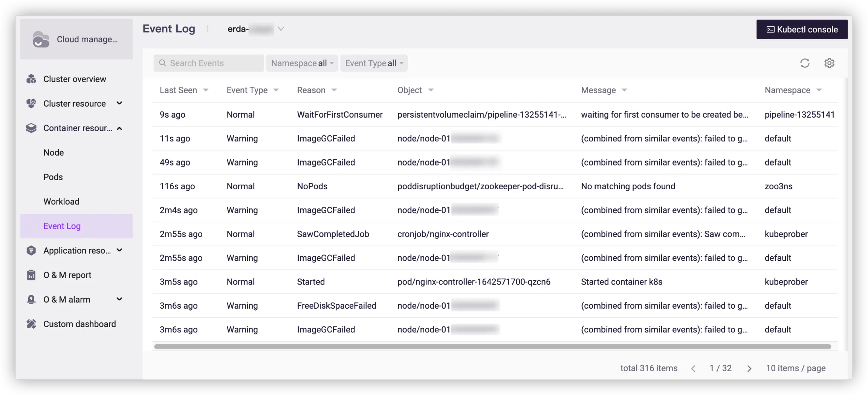Click the Cluster overview sidebar icon
Image resolution: width=868 pixels, height=395 pixels.
click(31, 79)
